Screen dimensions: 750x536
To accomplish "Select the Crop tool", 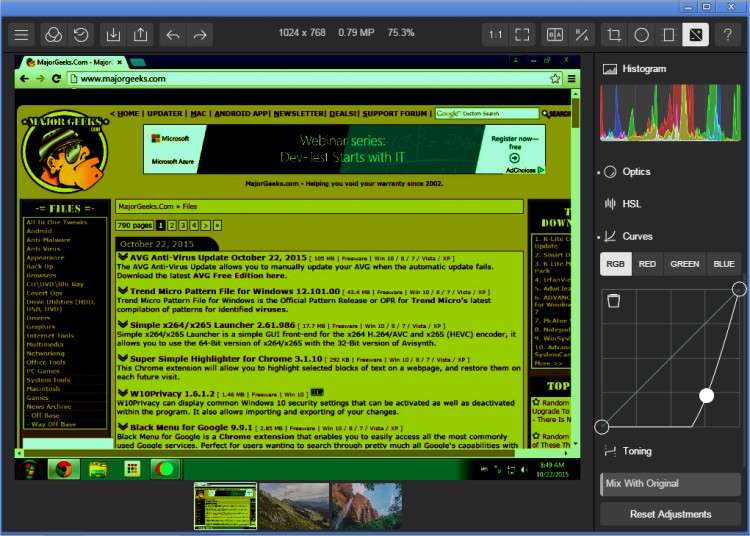I will click(614, 34).
